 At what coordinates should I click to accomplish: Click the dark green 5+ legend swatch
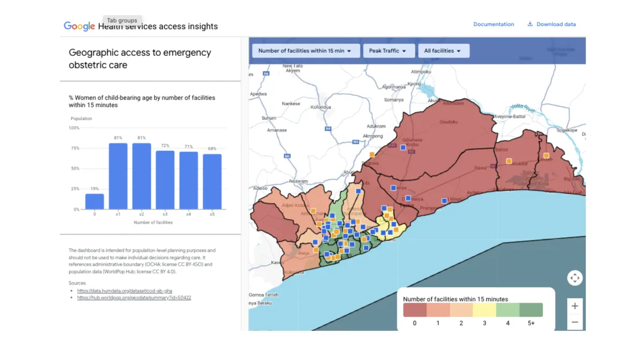coord(531,310)
